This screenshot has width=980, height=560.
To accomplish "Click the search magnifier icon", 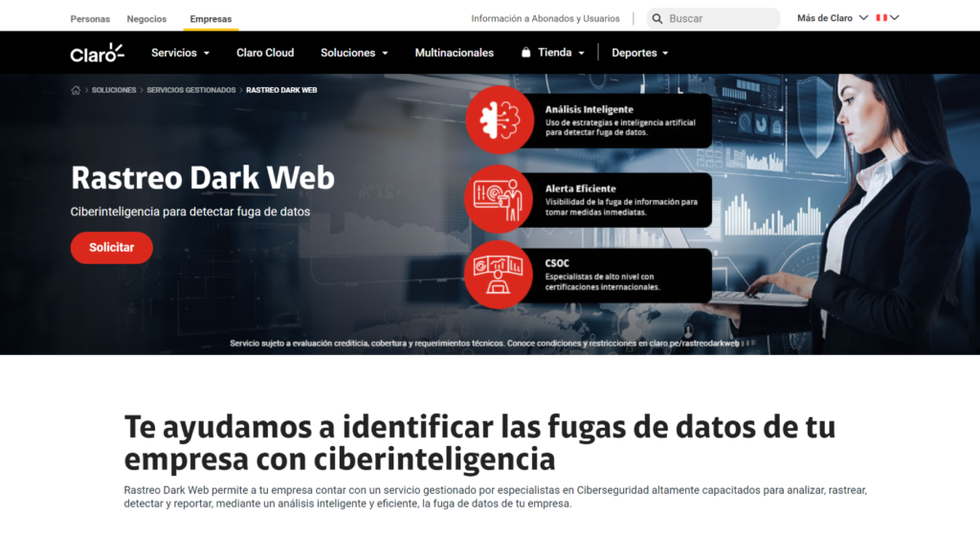I will pyautogui.click(x=657, y=18).
